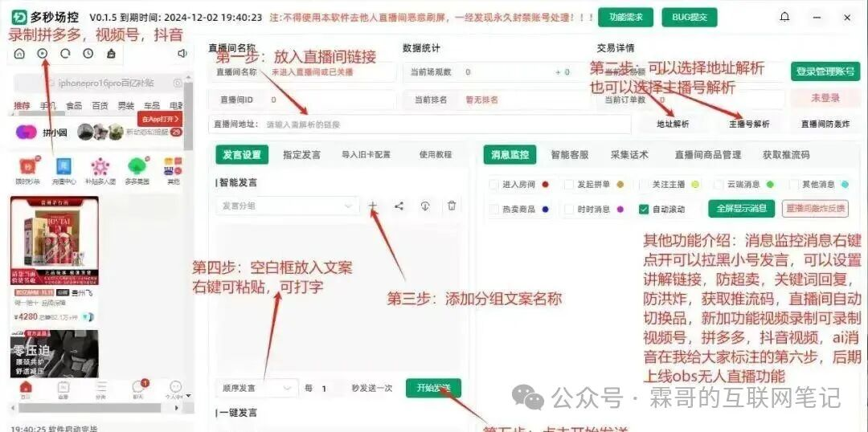Click the 零压迫 car seat product thumbnail
Image resolution: width=868 pixels, height=432 pixels.
[55, 354]
